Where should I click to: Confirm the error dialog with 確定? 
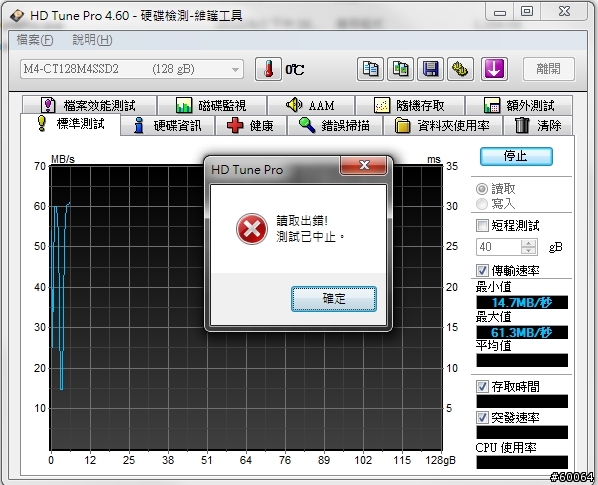click(x=334, y=299)
